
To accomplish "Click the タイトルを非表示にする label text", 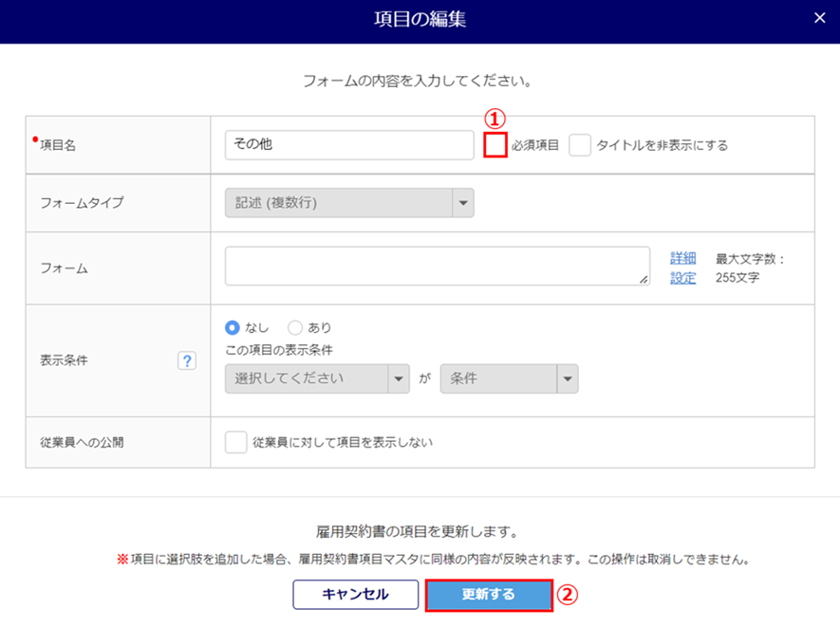I will pos(663,146).
